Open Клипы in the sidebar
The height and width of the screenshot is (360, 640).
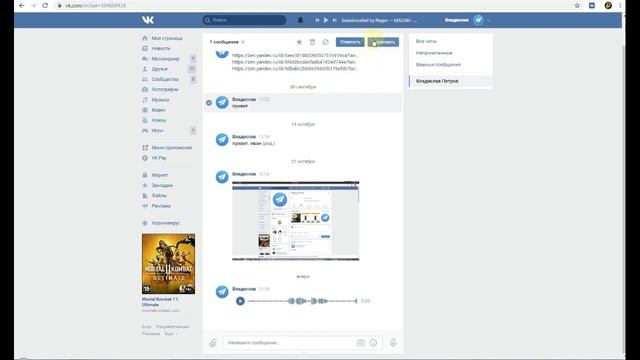click(159, 120)
